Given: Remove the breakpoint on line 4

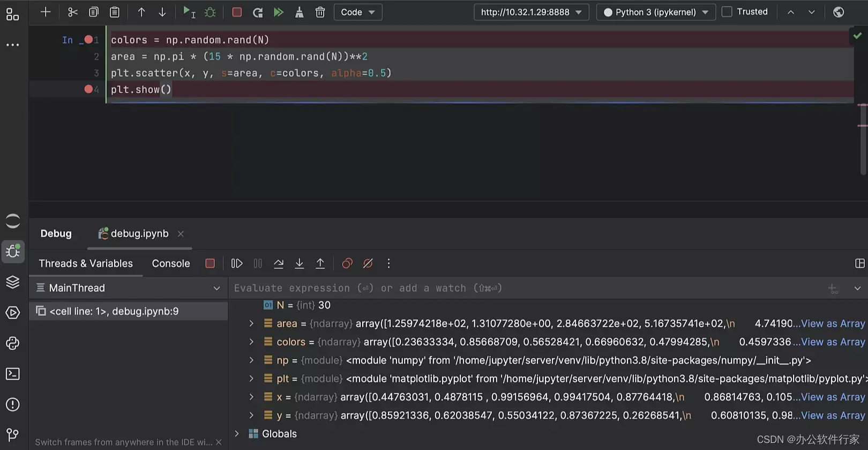Looking at the screenshot, I should pos(88,89).
